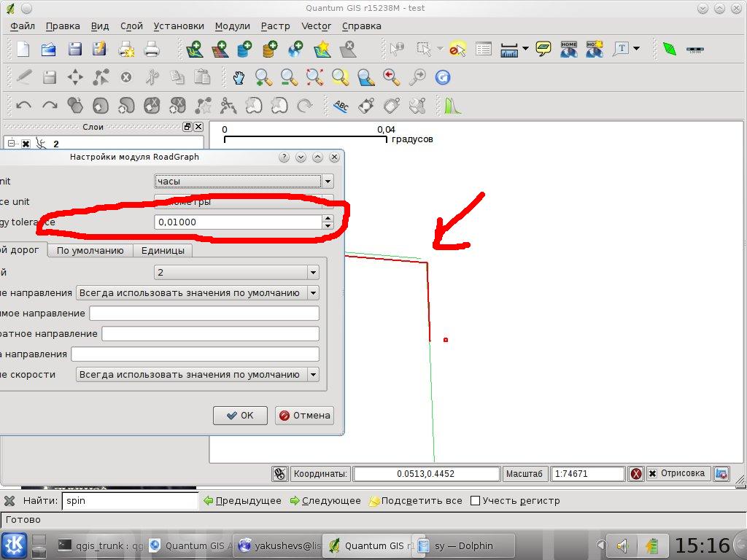
Task: Select the Measure line tool
Action: coord(509,49)
